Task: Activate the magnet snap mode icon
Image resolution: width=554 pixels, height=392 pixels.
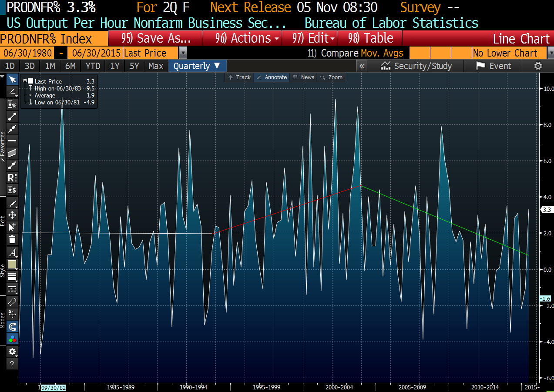Action: point(12,326)
